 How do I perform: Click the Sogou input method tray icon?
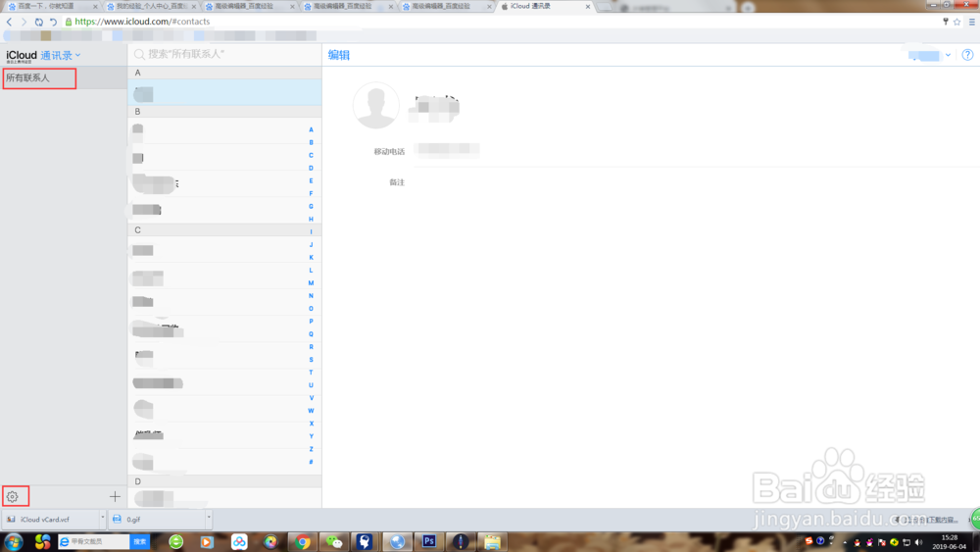(808, 541)
